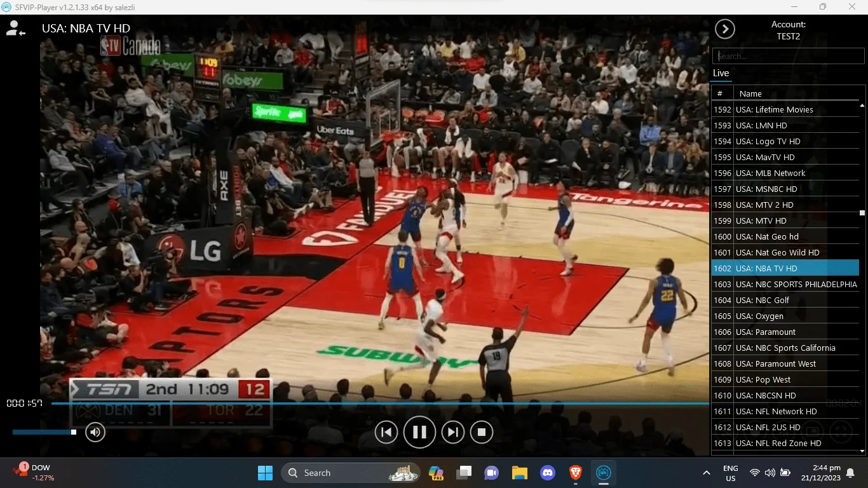The height and width of the screenshot is (488, 868).
Task: Select USA: Paramount West channel
Action: coord(785,363)
